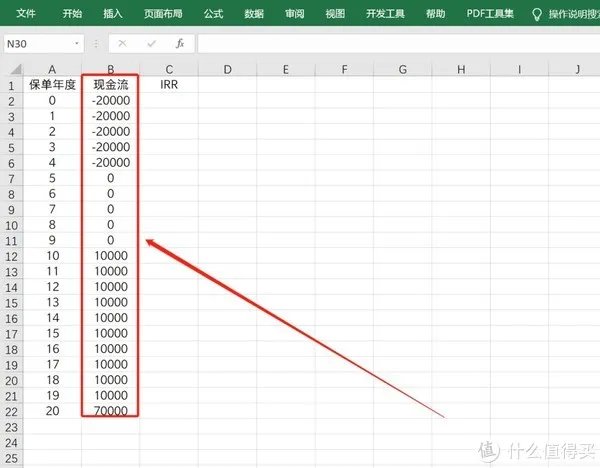Select column H header
The height and width of the screenshot is (468, 600).
[x=461, y=69]
